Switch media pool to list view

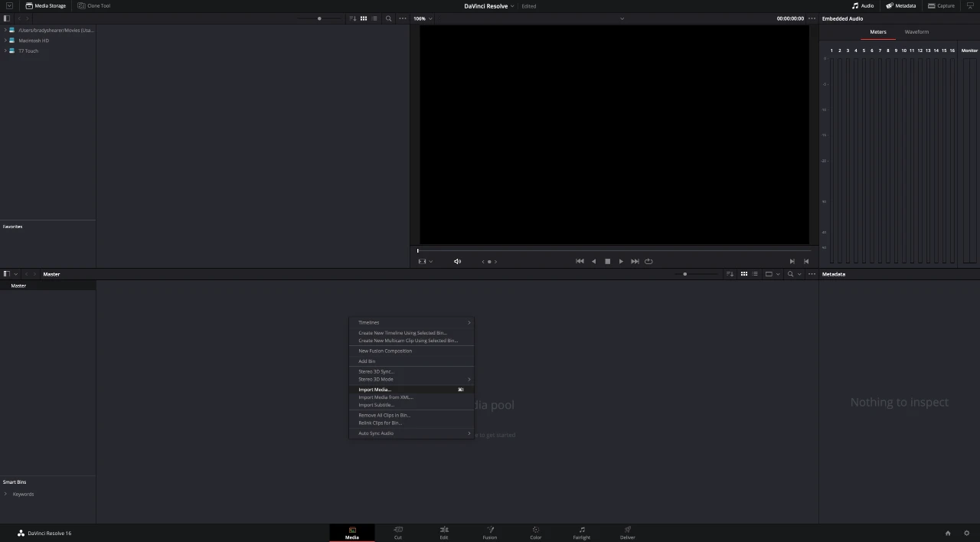point(754,274)
